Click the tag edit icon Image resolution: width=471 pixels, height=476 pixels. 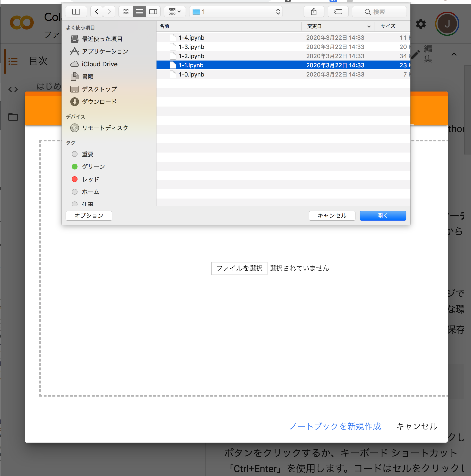[338, 12]
